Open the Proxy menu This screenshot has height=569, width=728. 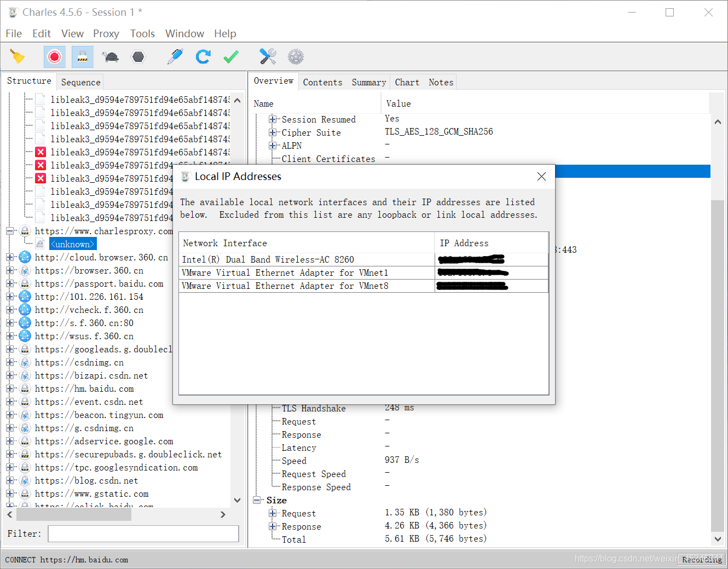pos(106,33)
